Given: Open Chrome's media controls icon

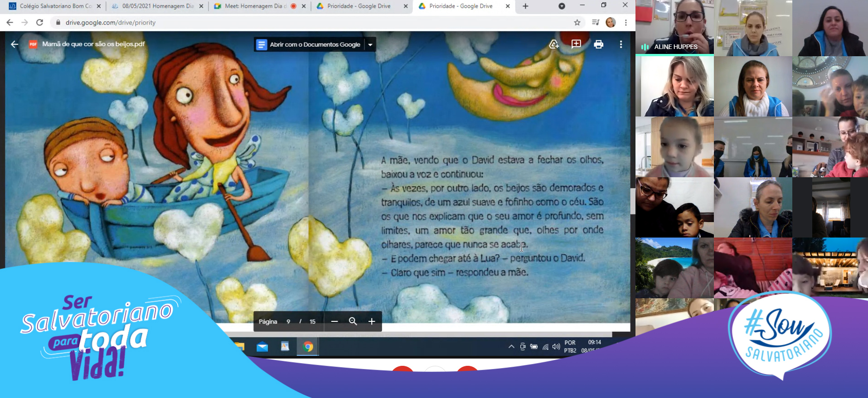Looking at the screenshot, I should coord(596,22).
